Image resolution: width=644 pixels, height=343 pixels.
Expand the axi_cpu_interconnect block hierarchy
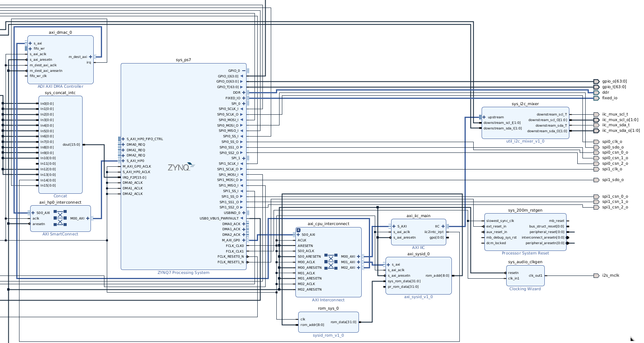coord(299,230)
